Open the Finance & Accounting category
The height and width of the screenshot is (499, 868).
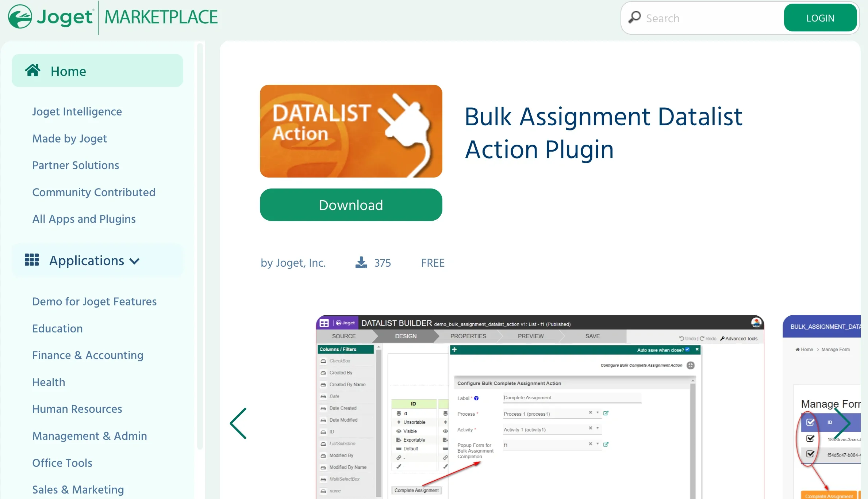click(88, 355)
